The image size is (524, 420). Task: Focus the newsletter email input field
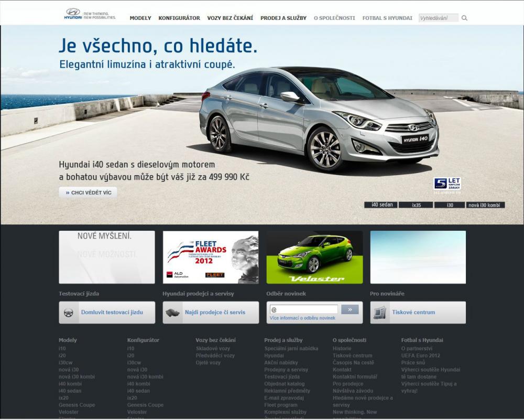tap(303, 309)
